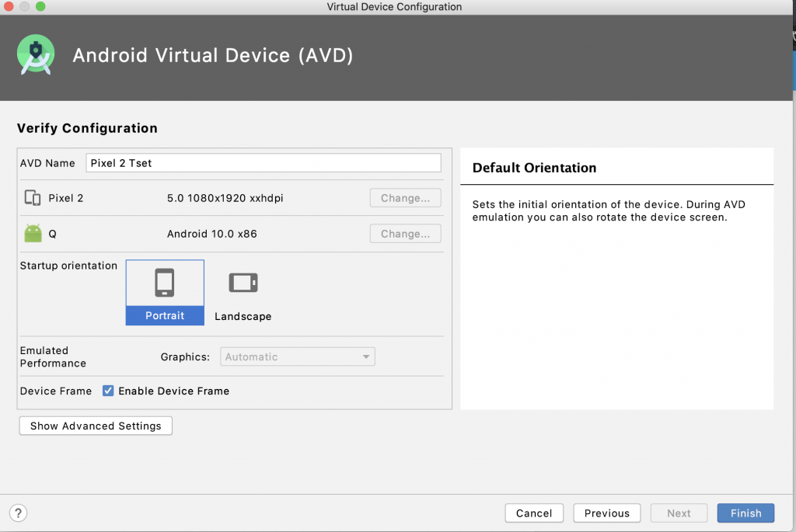Change the Pixel 2 hardware profile

point(405,198)
